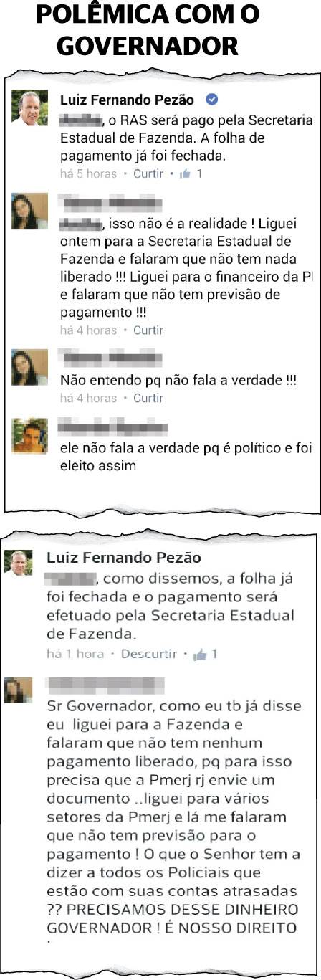Click Descurtir on Pezão's second comment
The height and width of the screenshot is (980, 321).
149,654
